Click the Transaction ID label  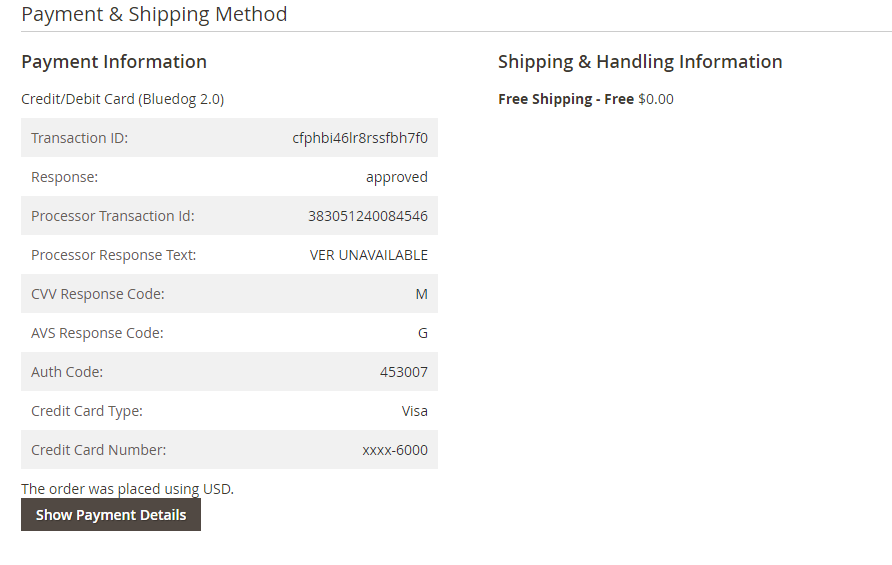click(x=79, y=138)
